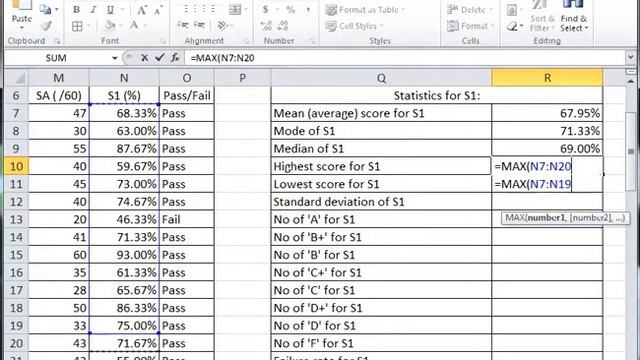Open the Borders dropdown arrow
The image size is (640, 360).
click(88, 26)
